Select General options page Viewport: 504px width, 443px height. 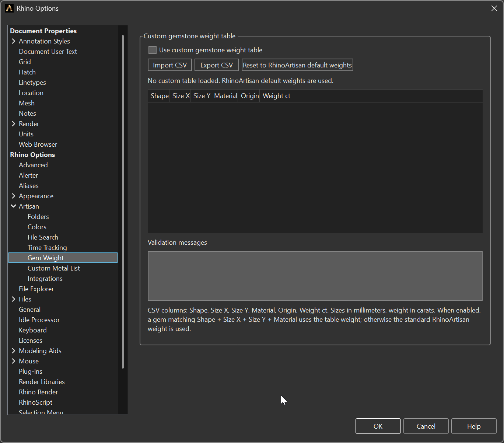[29, 309]
